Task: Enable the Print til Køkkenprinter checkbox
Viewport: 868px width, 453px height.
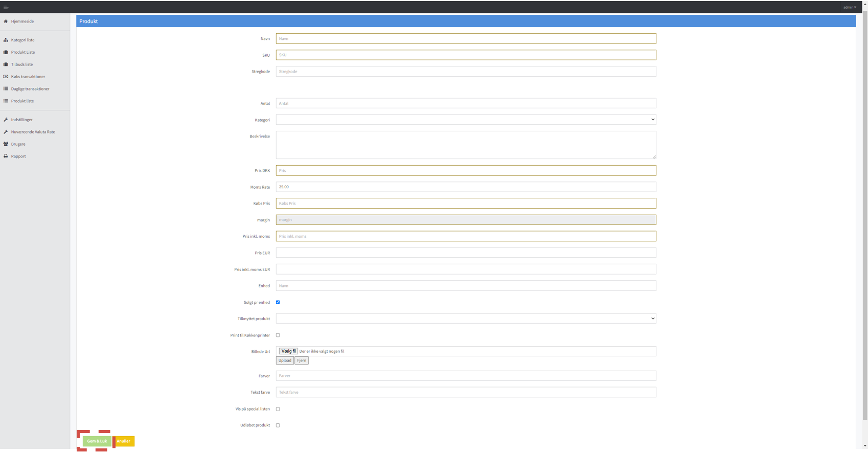Action: click(x=278, y=335)
